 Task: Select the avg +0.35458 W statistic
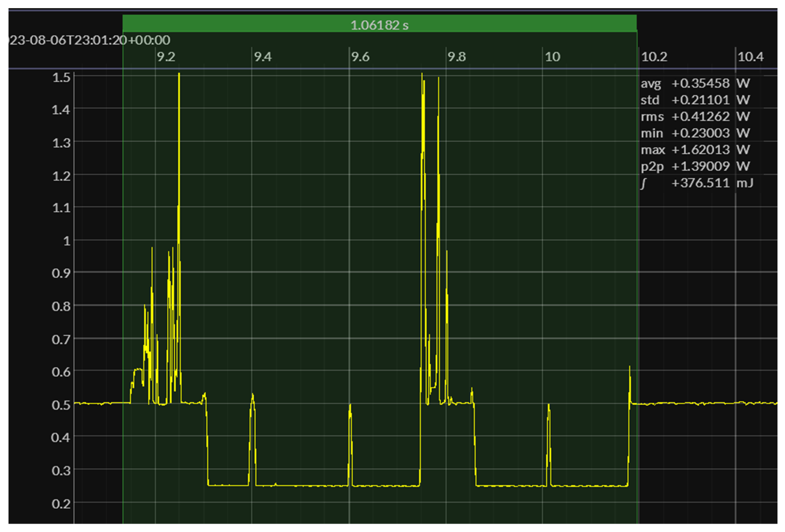(695, 83)
